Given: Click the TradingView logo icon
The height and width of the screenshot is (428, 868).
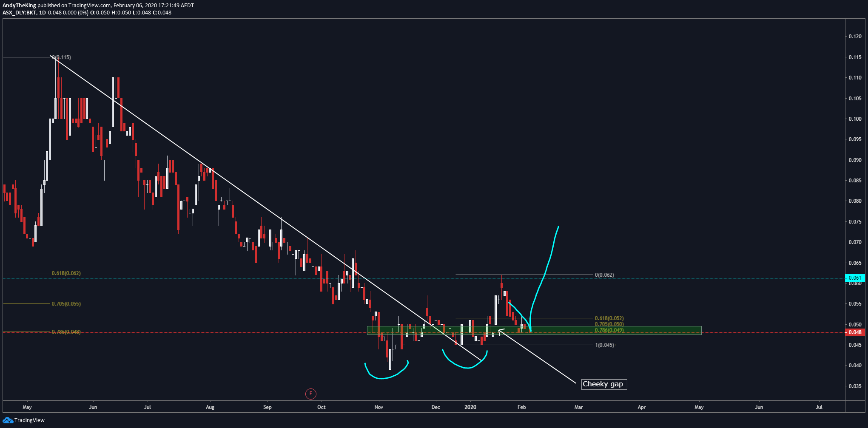Looking at the screenshot, I should click(8, 420).
